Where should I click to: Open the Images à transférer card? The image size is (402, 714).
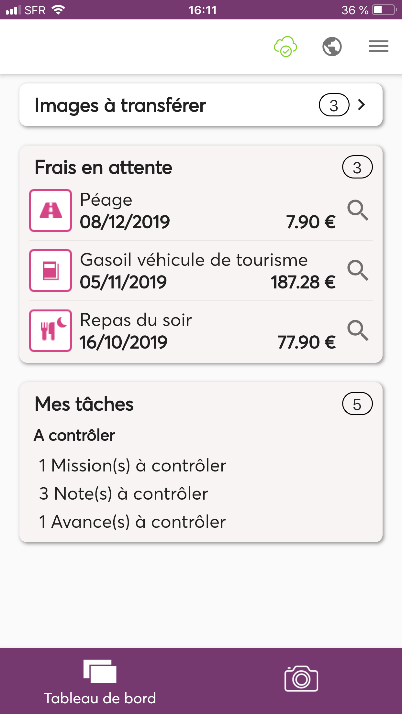(201, 105)
